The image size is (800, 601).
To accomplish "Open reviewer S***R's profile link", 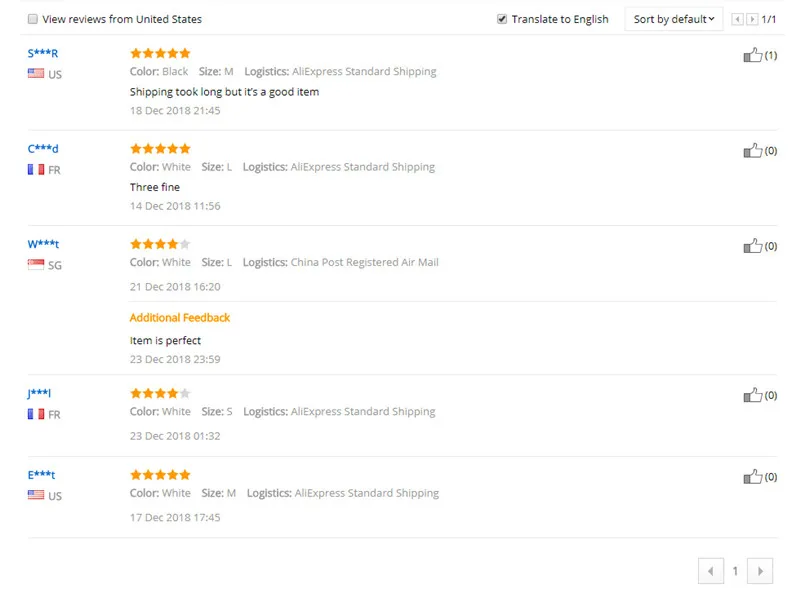I will [43, 53].
